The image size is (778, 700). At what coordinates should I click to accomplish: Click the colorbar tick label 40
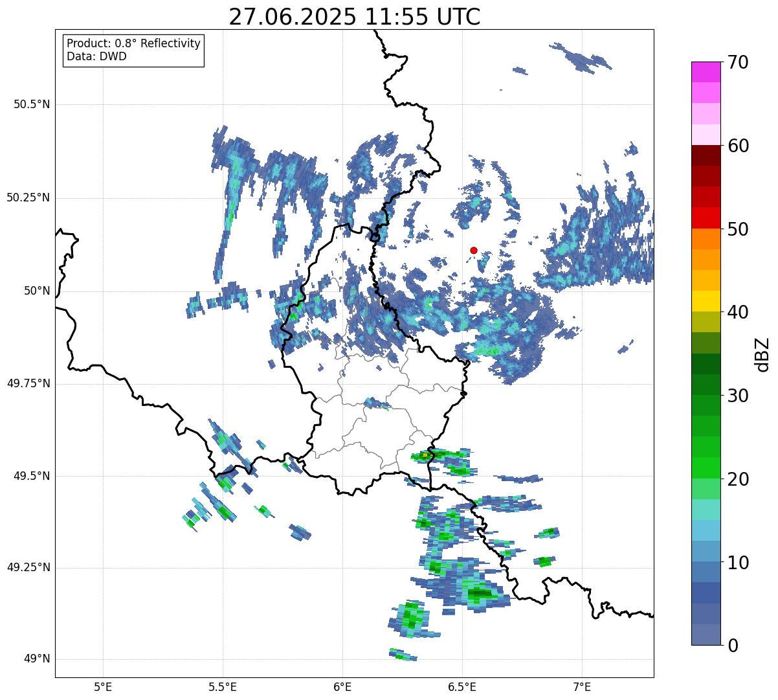pos(738,312)
